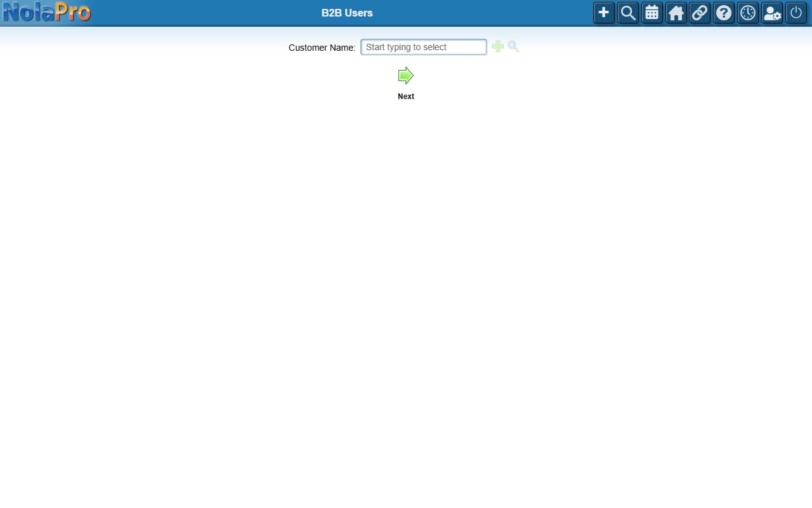Open help question mark icon

pyautogui.click(x=724, y=13)
